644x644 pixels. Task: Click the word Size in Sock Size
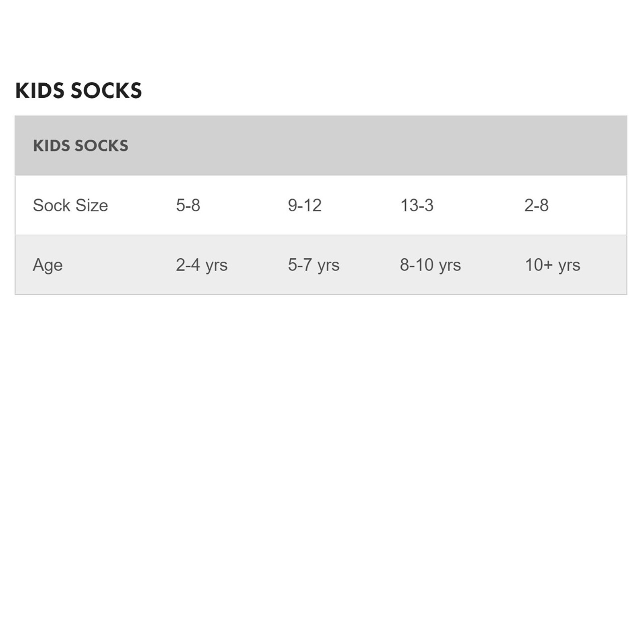(92, 205)
